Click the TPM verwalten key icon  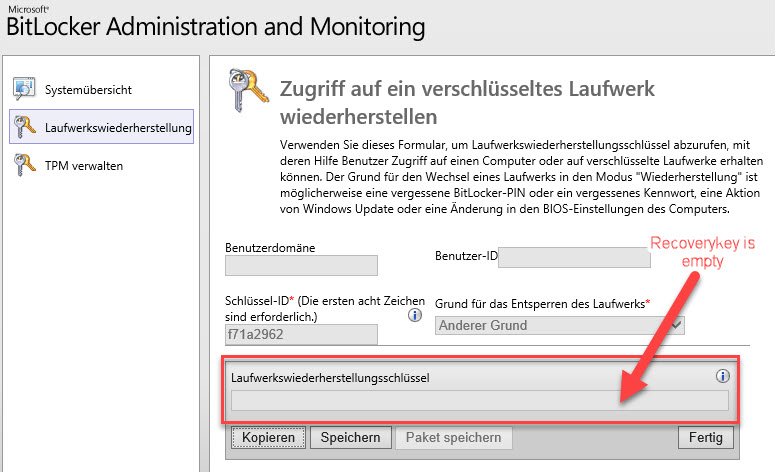(25, 165)
